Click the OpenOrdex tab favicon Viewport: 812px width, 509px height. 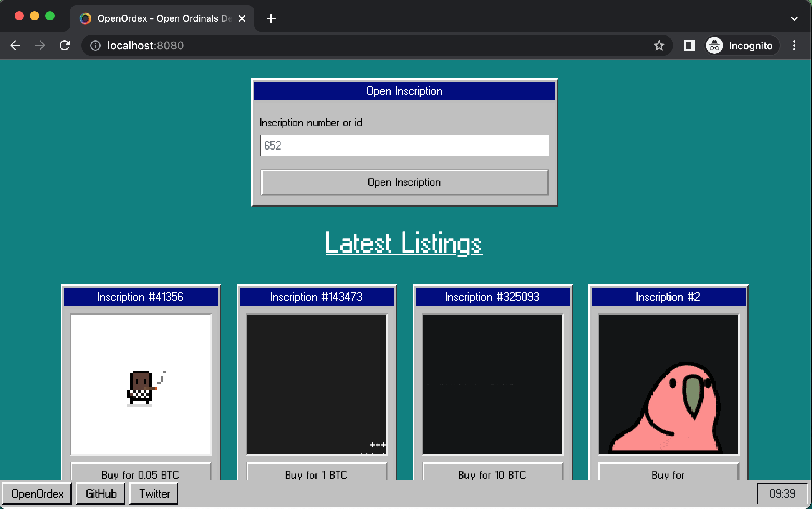click(x=85, y=18)
